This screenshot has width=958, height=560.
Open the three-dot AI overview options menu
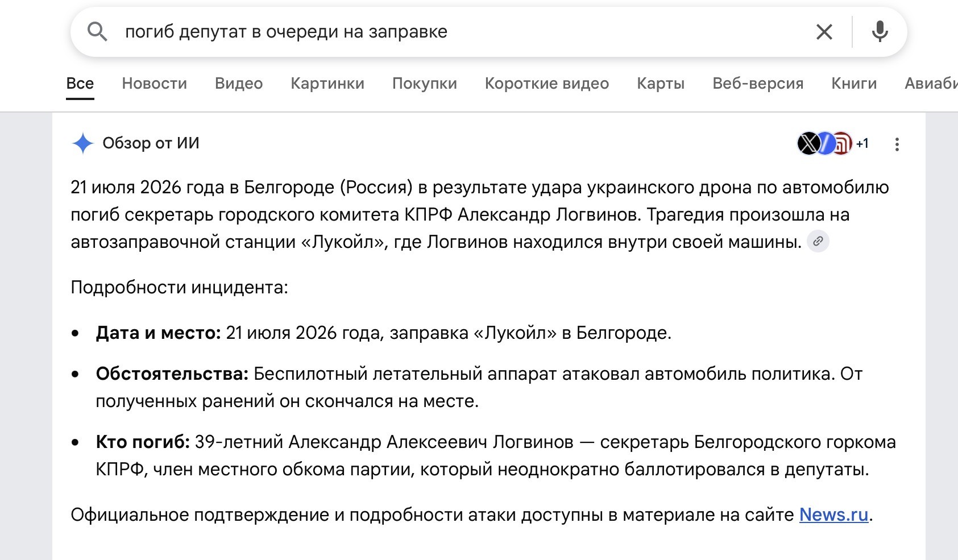click(897, 144)
